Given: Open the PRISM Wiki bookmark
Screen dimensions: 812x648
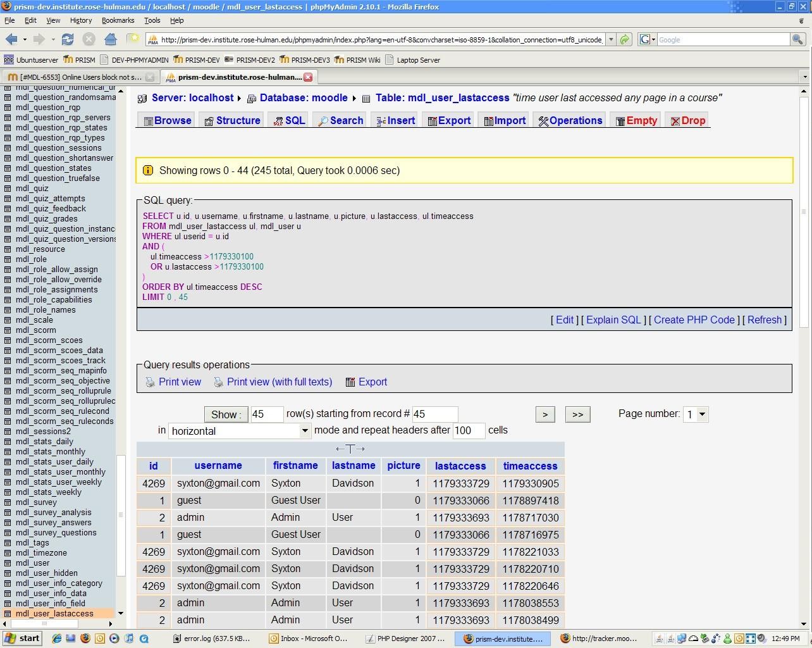Looking at the screenshot, I should 358,60.
